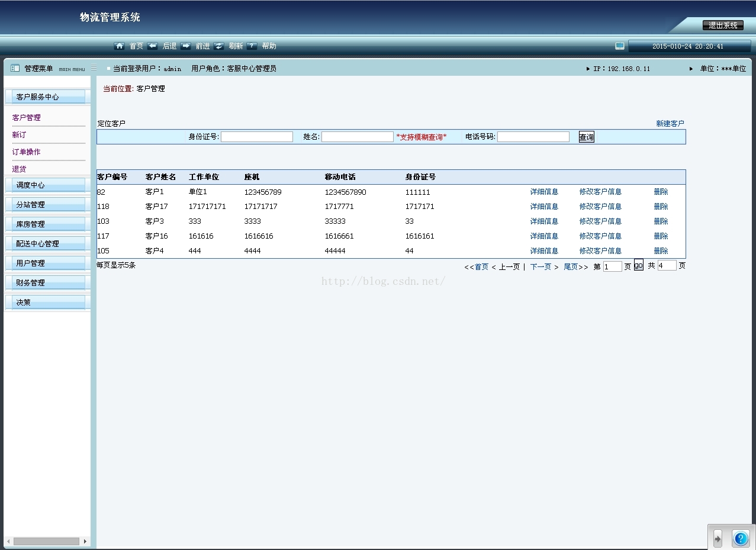Click the sidebar horizontal scrollbar track
This screenshot has width=756, height=550.
[x=47, y=541]
